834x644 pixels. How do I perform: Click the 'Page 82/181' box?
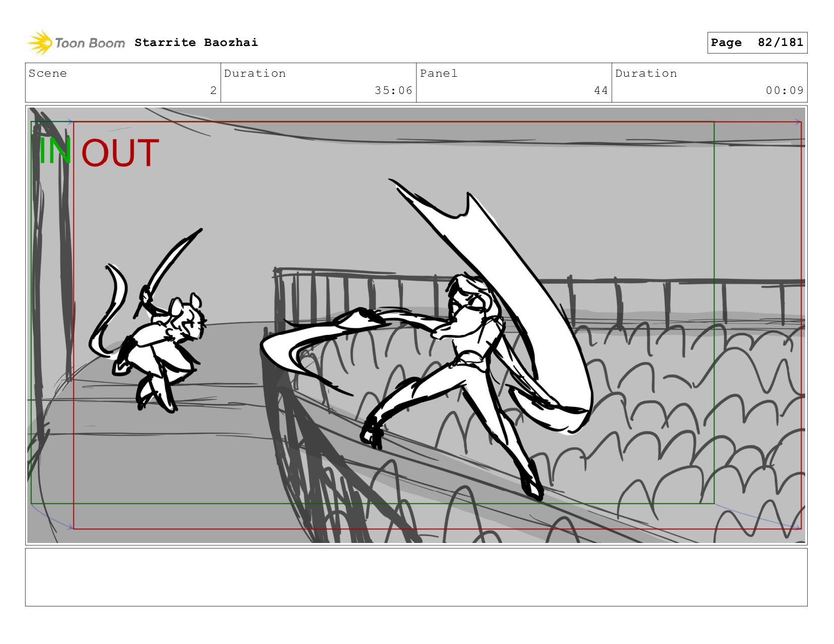click(x=757, y=42)
